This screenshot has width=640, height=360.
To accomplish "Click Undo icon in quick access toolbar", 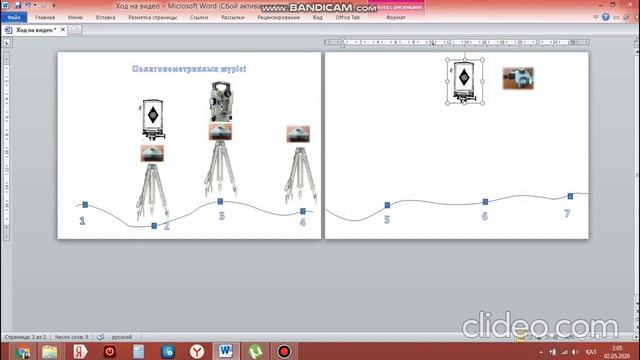I will 28,5.
